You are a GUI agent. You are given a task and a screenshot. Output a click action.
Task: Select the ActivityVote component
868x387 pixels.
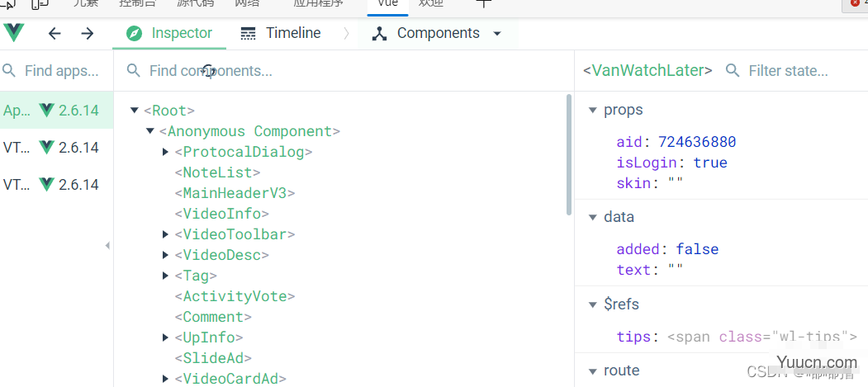235,296
